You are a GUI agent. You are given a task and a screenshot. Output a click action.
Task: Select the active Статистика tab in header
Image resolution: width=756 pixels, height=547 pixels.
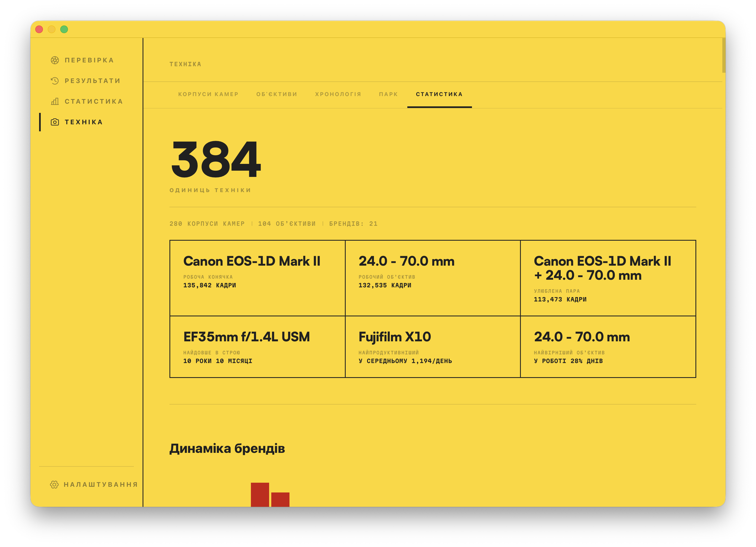439,94
